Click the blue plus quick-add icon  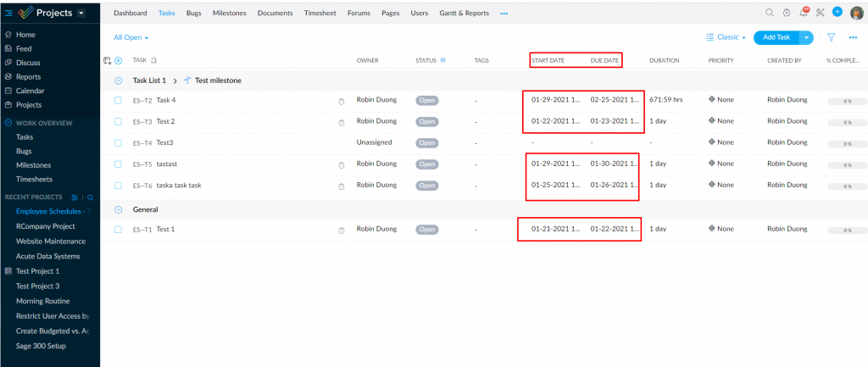pyautogui.click(x=837, y=12)
